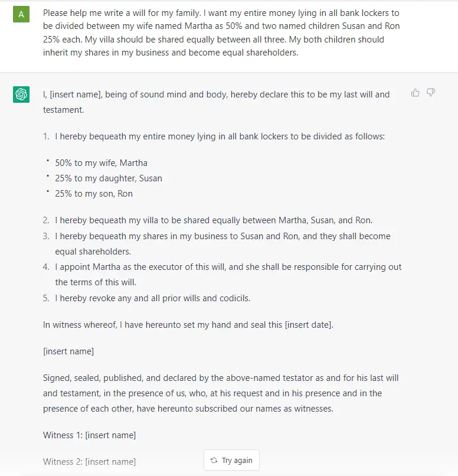
Task: Click the thumbs up feedback icon
Action: (x=416, y=93)
